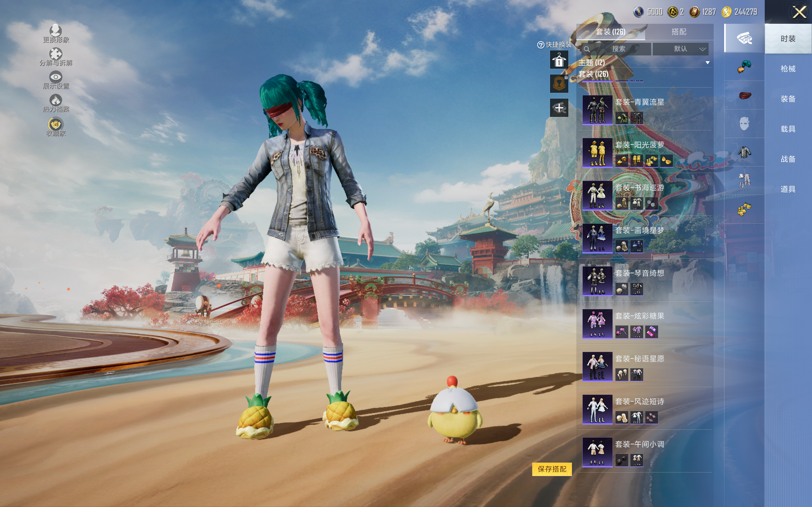Collapse the 套装 (126) section header
The height and width of the screenshot is (507, 812).
click(593, 74)
